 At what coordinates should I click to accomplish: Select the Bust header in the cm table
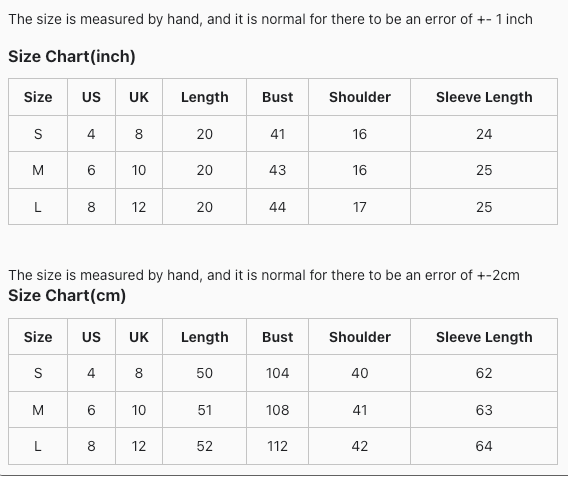(277, 337)
